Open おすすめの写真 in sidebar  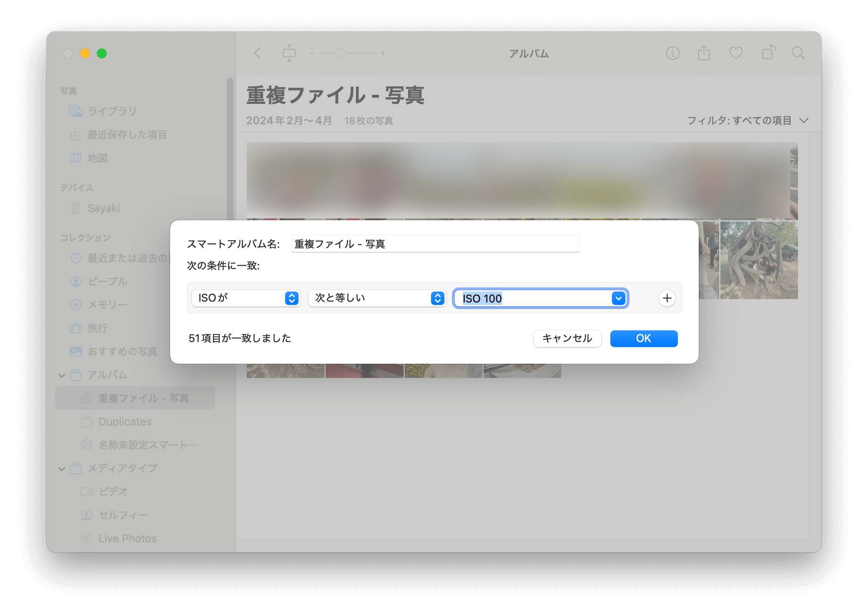pyautogui.click(x=113, y=352)
